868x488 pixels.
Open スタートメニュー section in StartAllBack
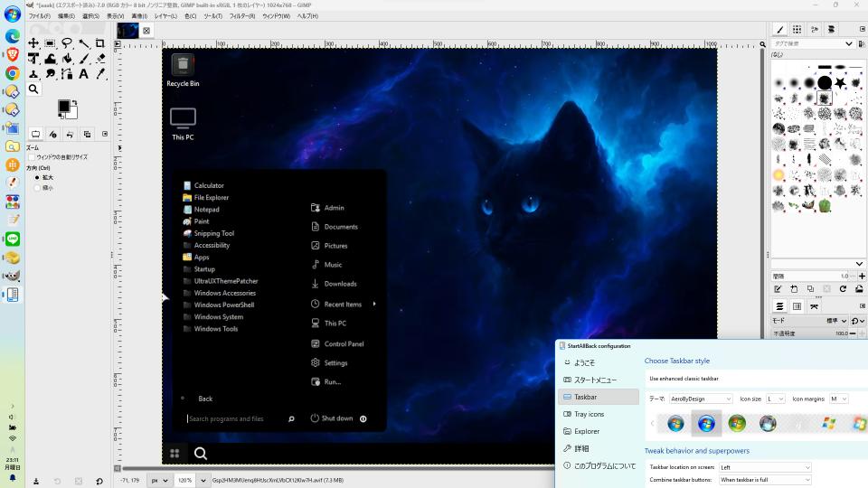[599, 380]
